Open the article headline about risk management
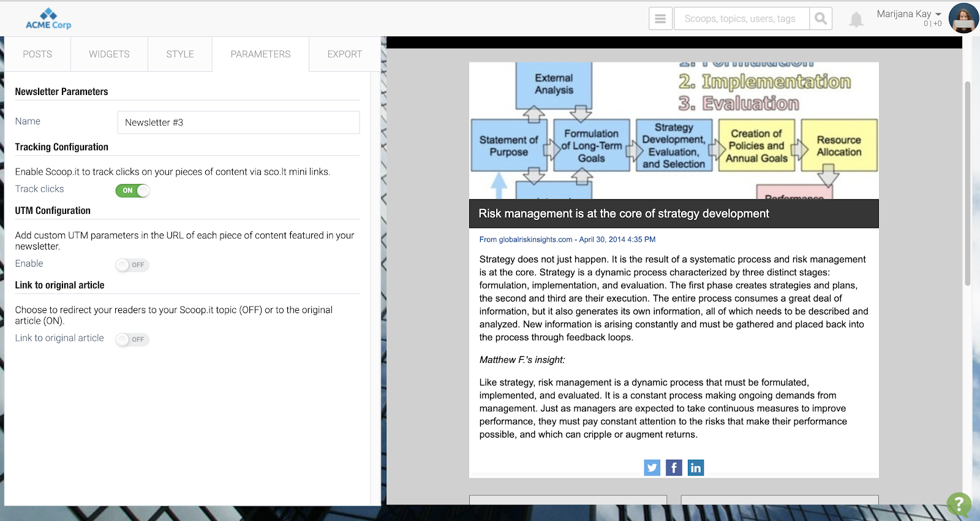The image size is (980, 521). (624, 213)
